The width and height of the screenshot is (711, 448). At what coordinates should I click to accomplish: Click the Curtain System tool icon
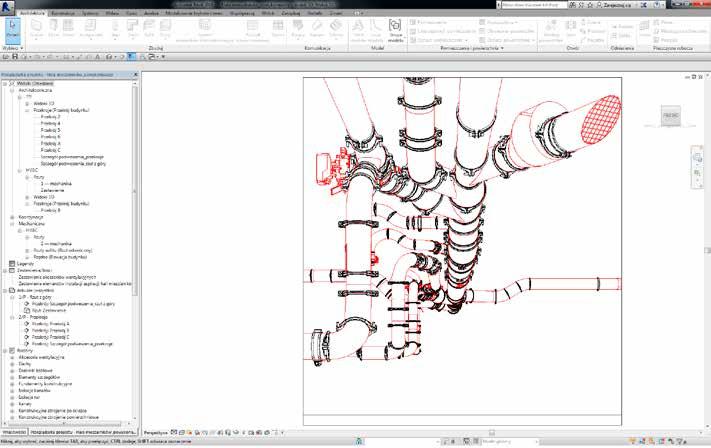[x=205, y=25]
